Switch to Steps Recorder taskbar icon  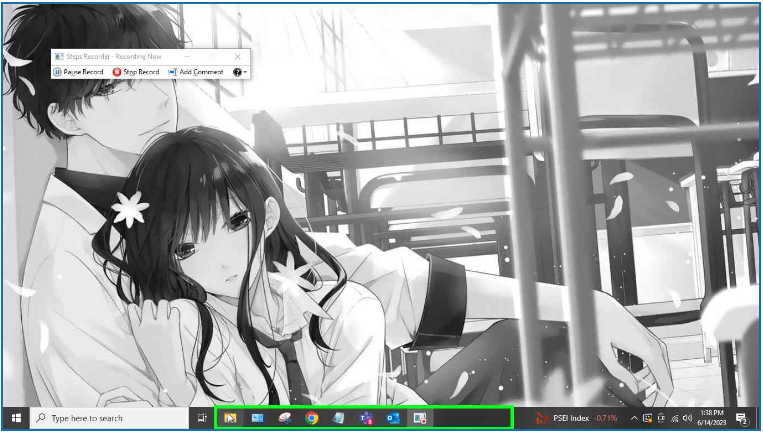click(419, 418)
